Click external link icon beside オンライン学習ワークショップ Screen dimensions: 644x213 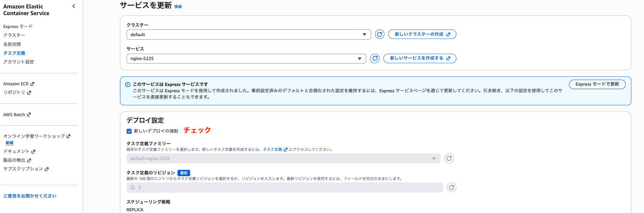[x=68, y=136]
